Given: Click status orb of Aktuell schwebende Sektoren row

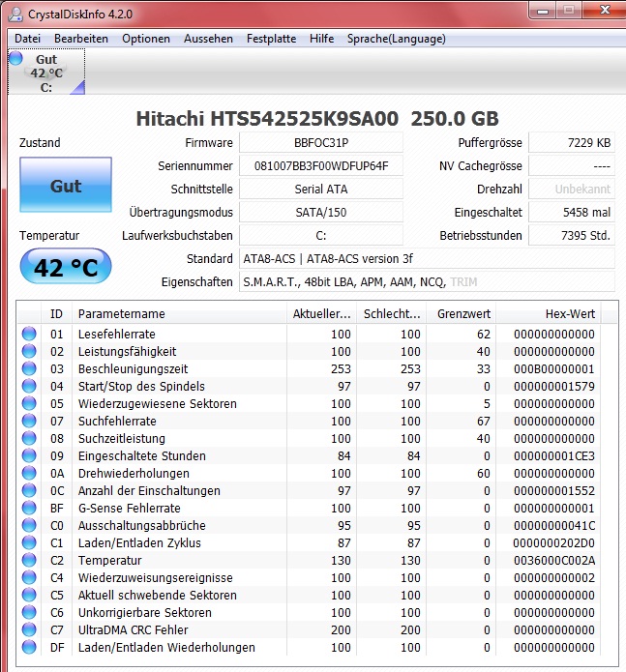Looking at the screenshot, I should click(29, 595).
